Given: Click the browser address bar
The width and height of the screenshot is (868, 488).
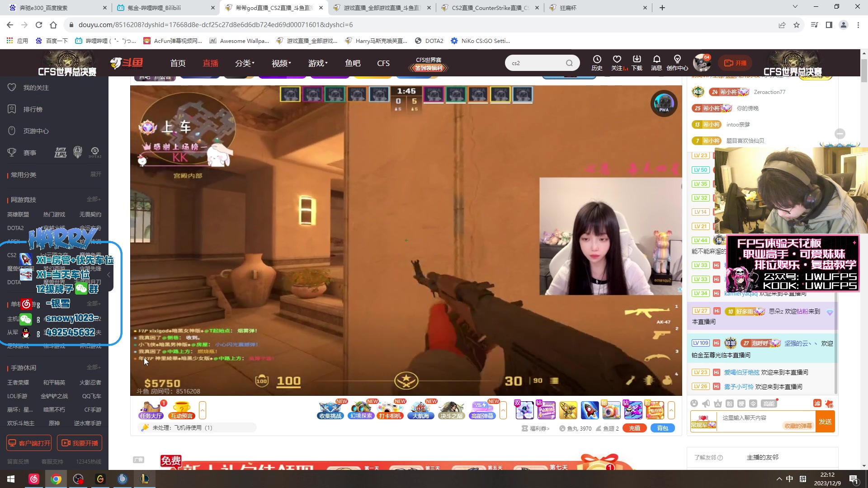Looking at the screenshot, I should click(x=420, y=25).
